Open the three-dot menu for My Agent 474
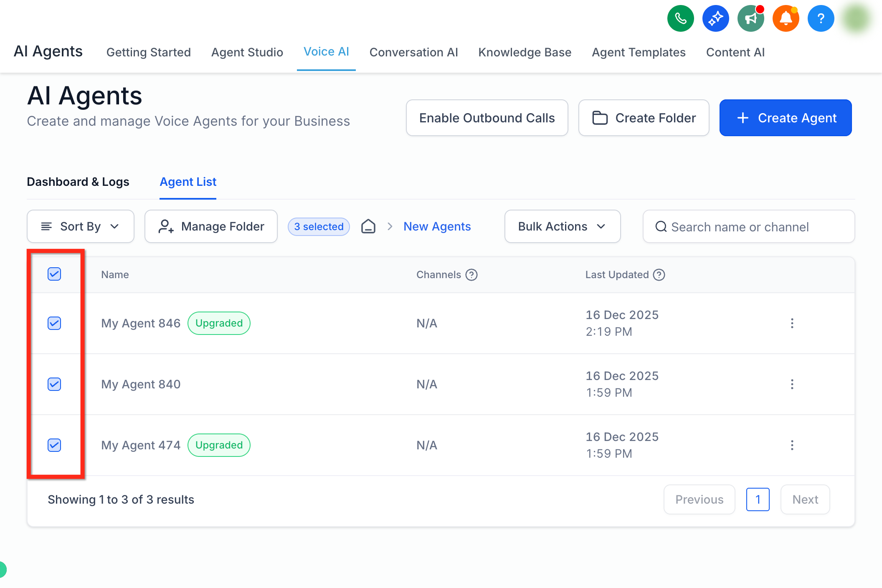Viewport: 882px width, 588px height. (792, 445)
